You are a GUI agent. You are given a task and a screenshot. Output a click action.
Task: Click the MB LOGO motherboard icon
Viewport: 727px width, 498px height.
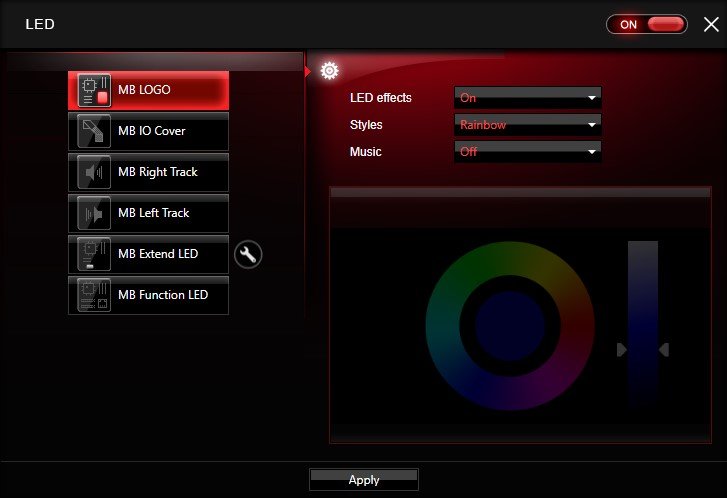94,90
